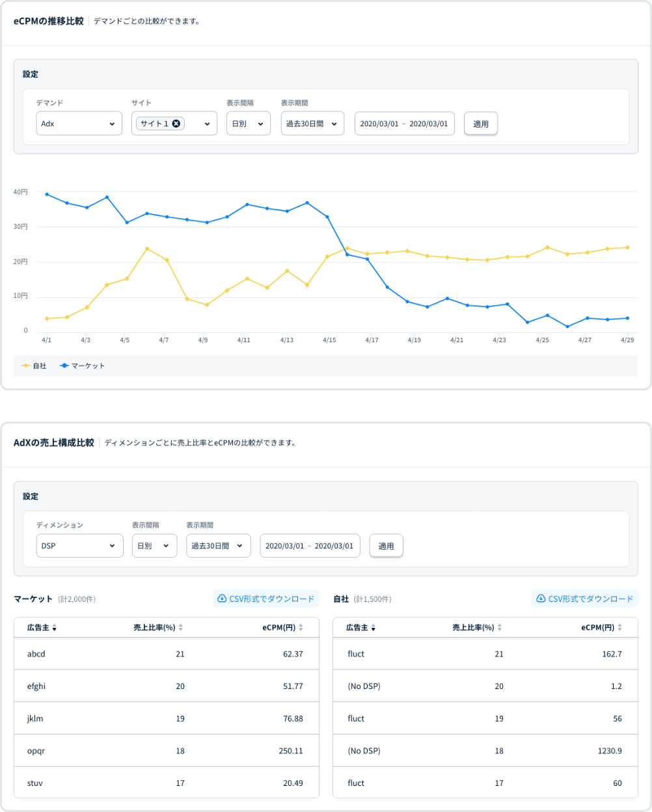This screenshot has width=652, height=812.
Task: Toggle the マーケット series in chart legend
Action: tap(83, 366)
